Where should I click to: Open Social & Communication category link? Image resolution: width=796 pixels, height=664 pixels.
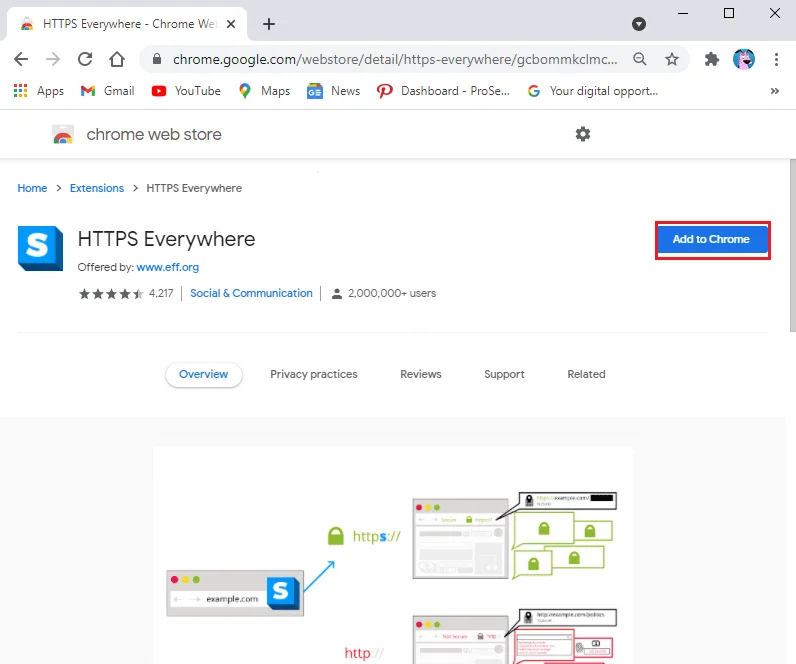[251, 293]
